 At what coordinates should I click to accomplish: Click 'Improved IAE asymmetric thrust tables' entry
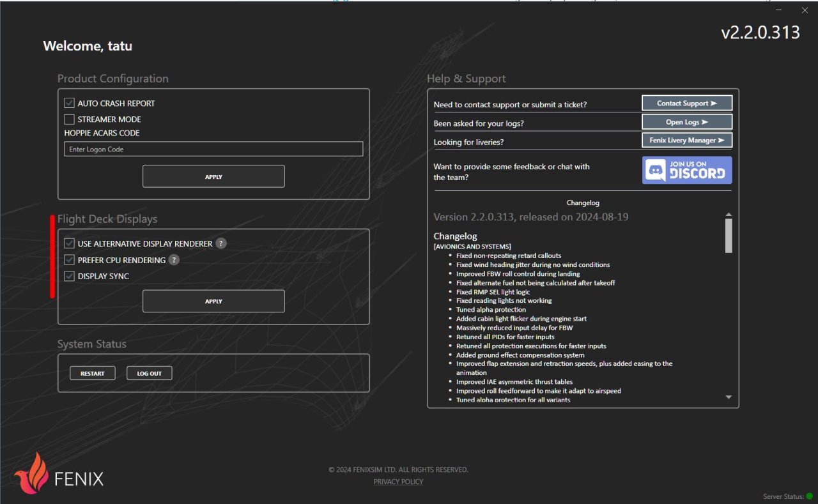[x=514, y=381]
